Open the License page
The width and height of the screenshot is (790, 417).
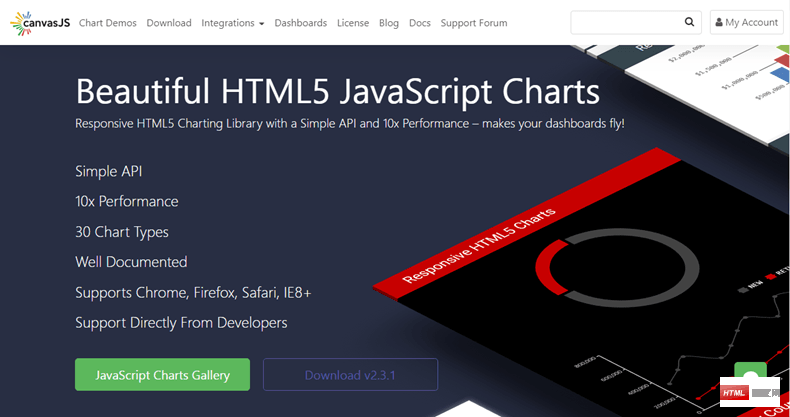pyautogui.click(x=353, y=23)
